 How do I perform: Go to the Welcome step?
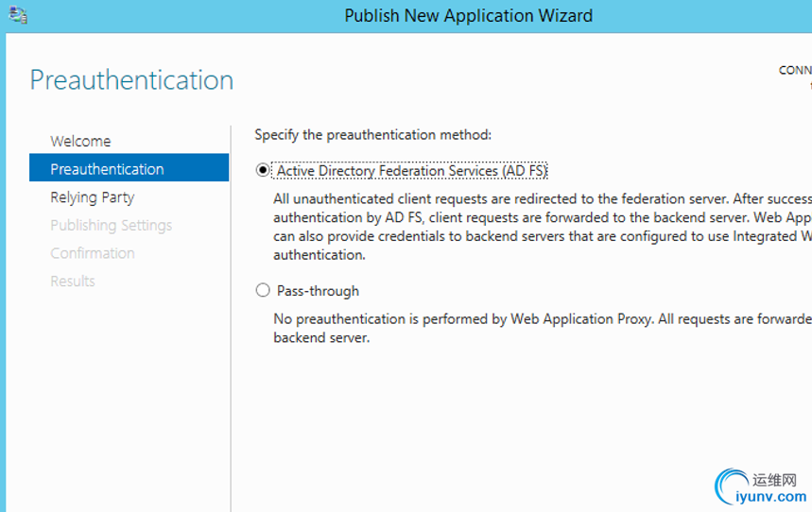[80, 142]
